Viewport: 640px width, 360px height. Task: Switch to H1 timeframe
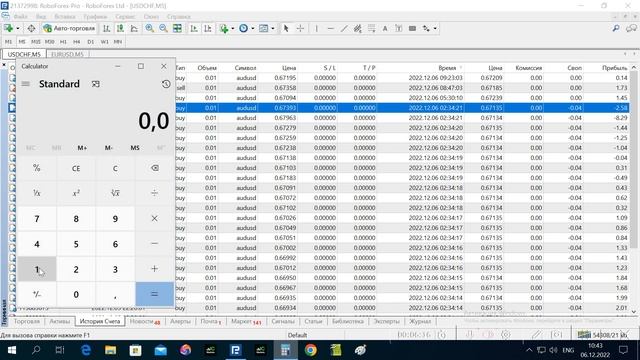63,42
